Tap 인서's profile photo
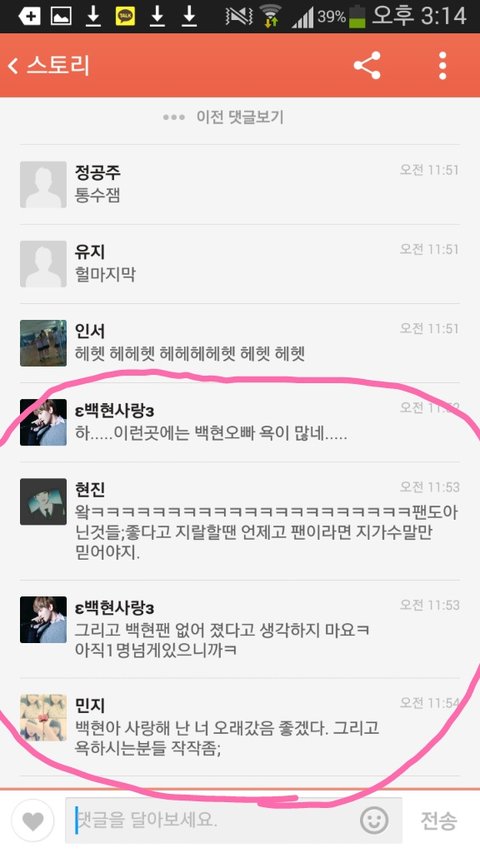The width and height of the screenshot is (480, 853). pyautogui.click(x=43, y=343)
